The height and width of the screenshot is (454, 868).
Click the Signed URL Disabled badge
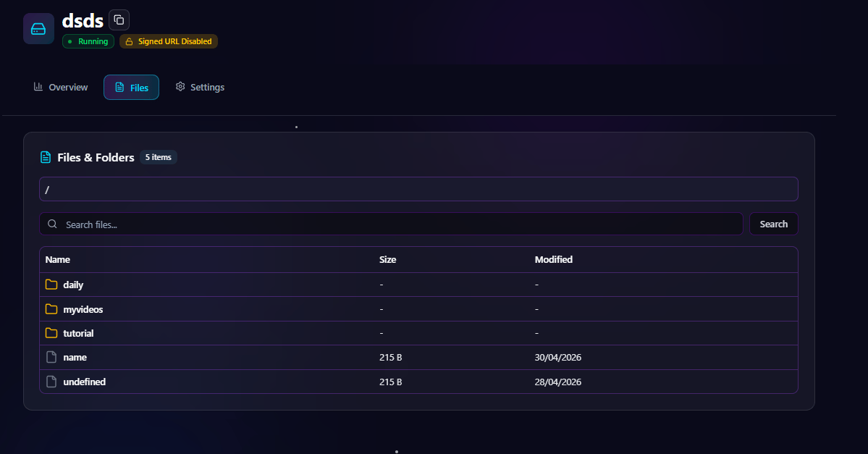click(x=169, y=41)
